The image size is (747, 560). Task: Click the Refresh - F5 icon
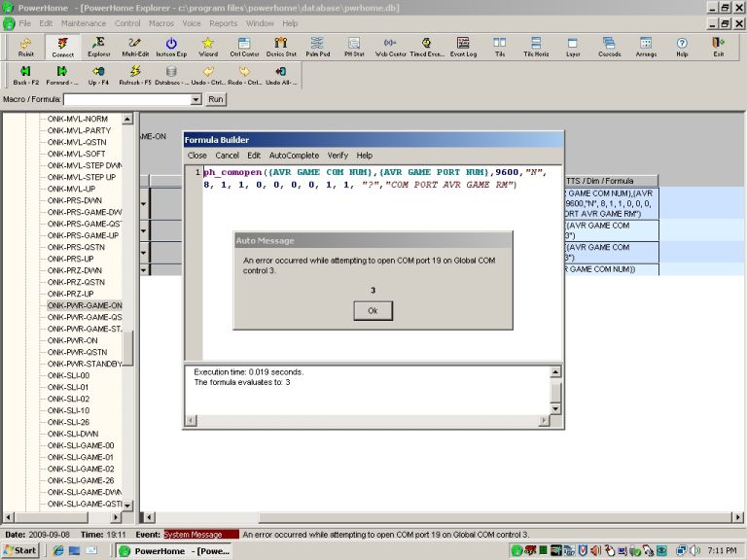(x=135, y=75)
